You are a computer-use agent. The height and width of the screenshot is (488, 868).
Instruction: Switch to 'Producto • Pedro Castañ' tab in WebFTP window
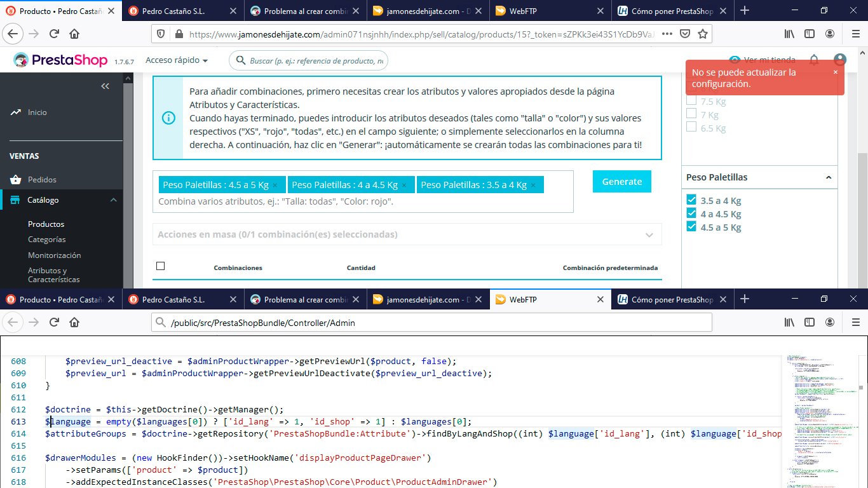pos(61,299)
